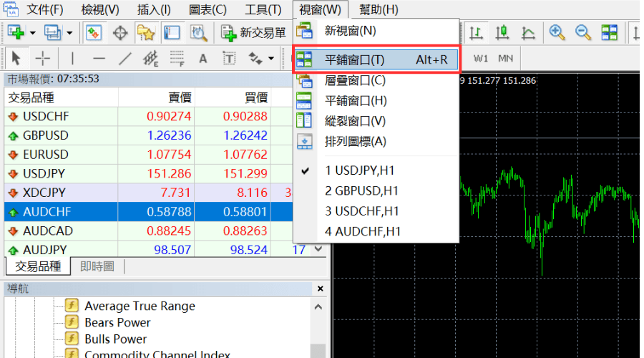Select the MN timeframe button
Image resolution: width=644 pixels, height=358 pixels.
click(x=505, y=59)
